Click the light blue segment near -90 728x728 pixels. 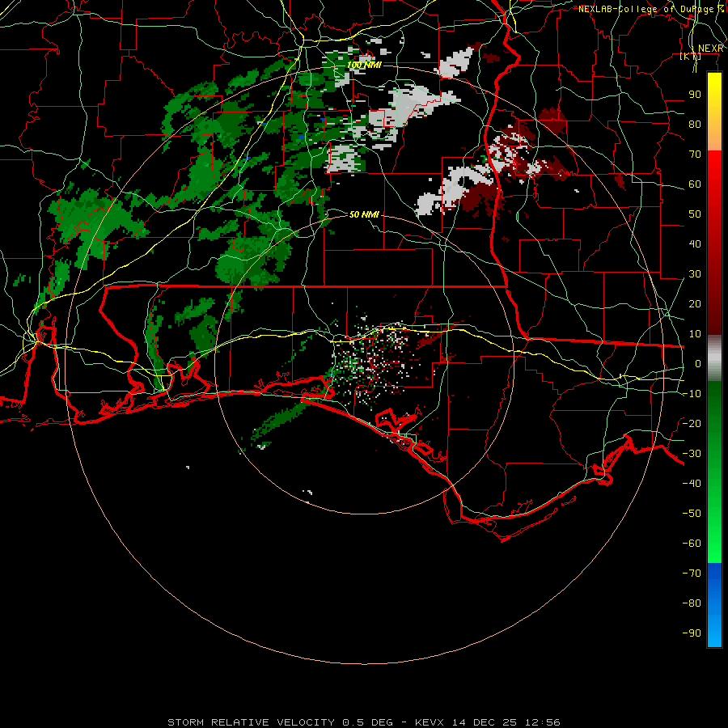pos(714,632)
